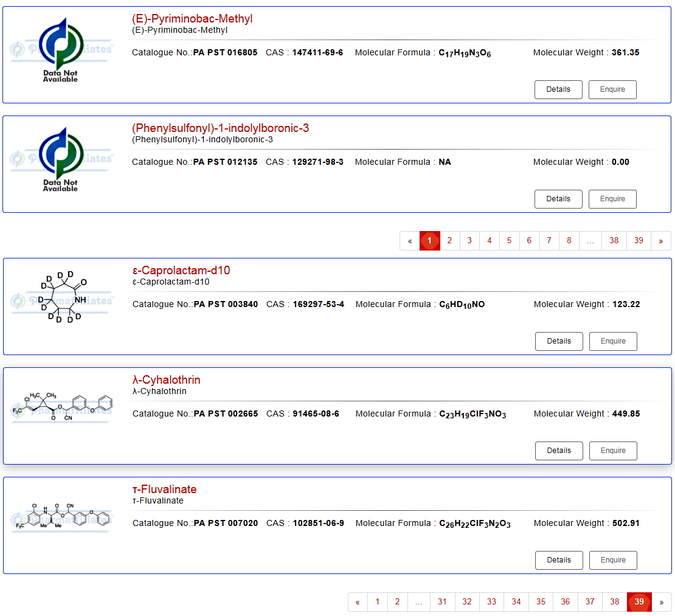Open Details for (E)-Pyriminobac-Methyl
675x616 pixels.
pos(558,89)
